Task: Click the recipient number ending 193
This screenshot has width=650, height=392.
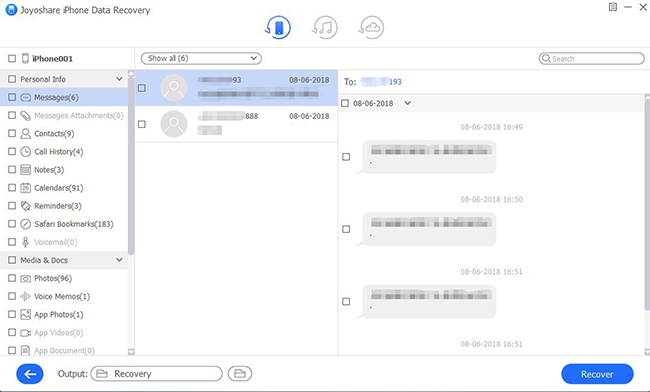Action: coord(381,82)
